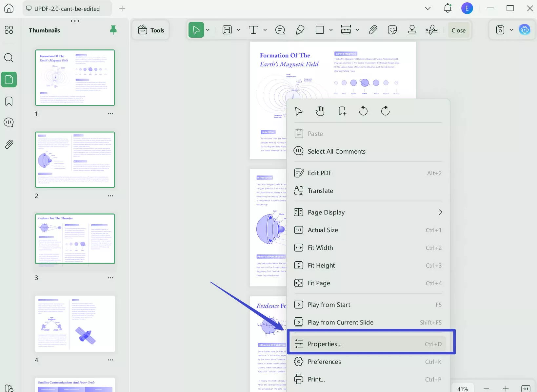This screenshot has width=537, height=392.
Task: Open the Comments panel in the sidebar
Action: click(9, 122)
